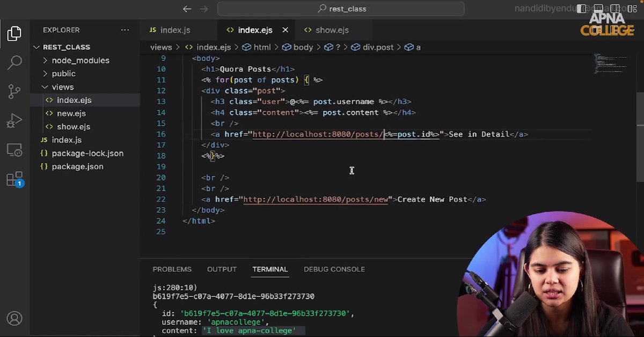Open Source Control view in activity bar
644x337 pixels.
click(14, 92)
